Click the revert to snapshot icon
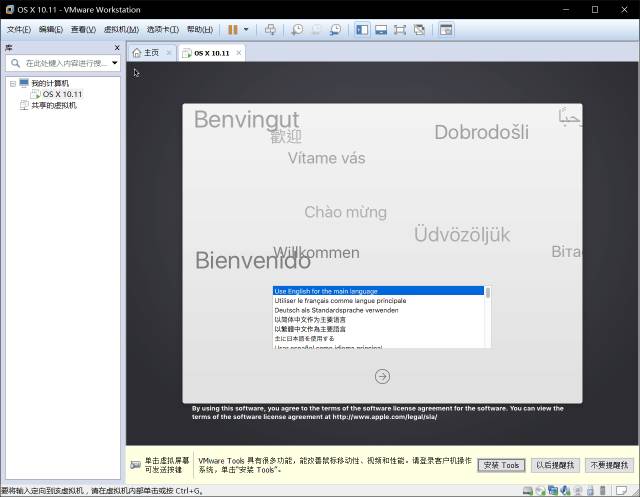 pyautogui.click(x=316, y=29)
